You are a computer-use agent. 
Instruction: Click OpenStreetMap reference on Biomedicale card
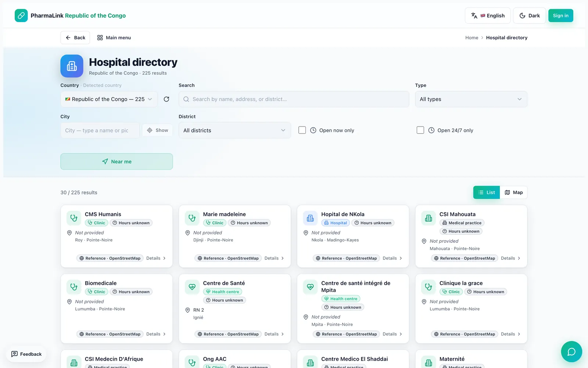(x=110, y=334)
